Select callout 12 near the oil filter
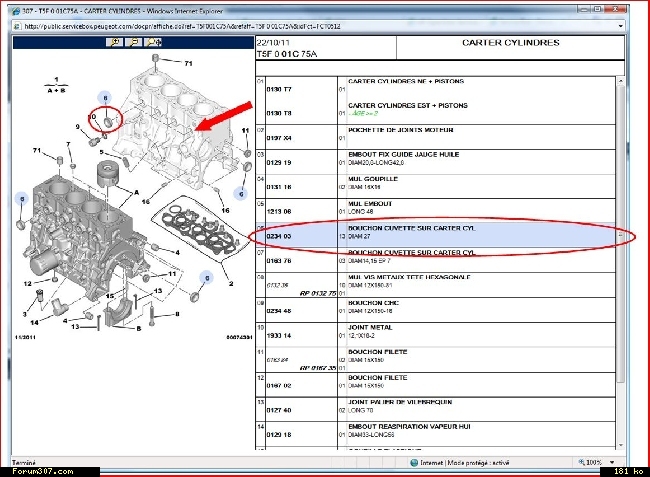The width and height of the screenshot is (650, 477). 27,284
